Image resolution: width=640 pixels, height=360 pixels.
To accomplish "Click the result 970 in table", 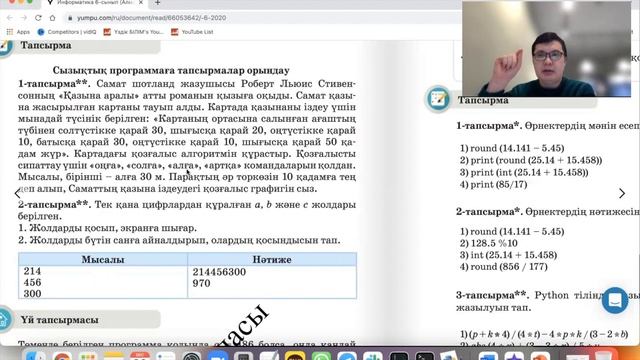I will click(x=201, y=283).
